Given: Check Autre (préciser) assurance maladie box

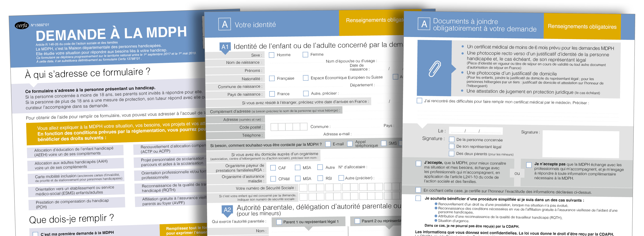Looking at the screenshot, I should [341, 178].
